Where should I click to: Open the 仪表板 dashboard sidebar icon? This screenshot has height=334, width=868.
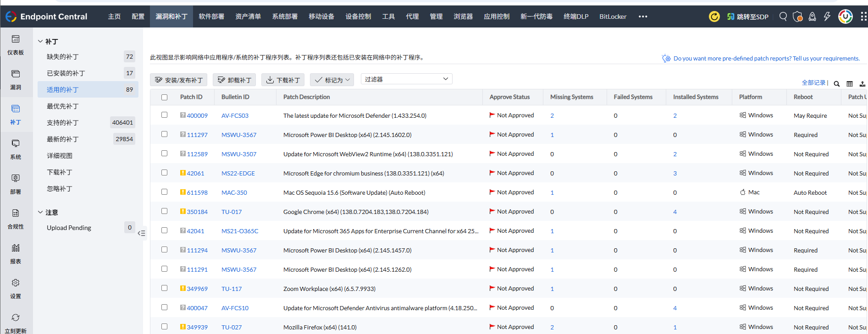(x=16, y=44)
